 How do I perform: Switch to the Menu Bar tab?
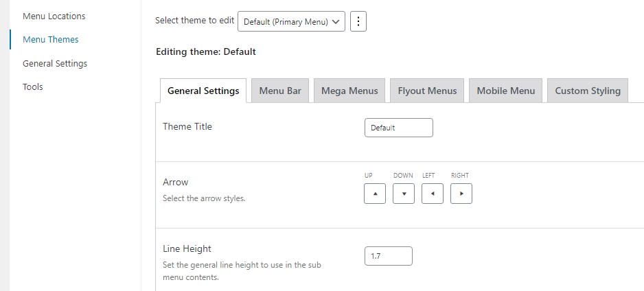[280, 91]
